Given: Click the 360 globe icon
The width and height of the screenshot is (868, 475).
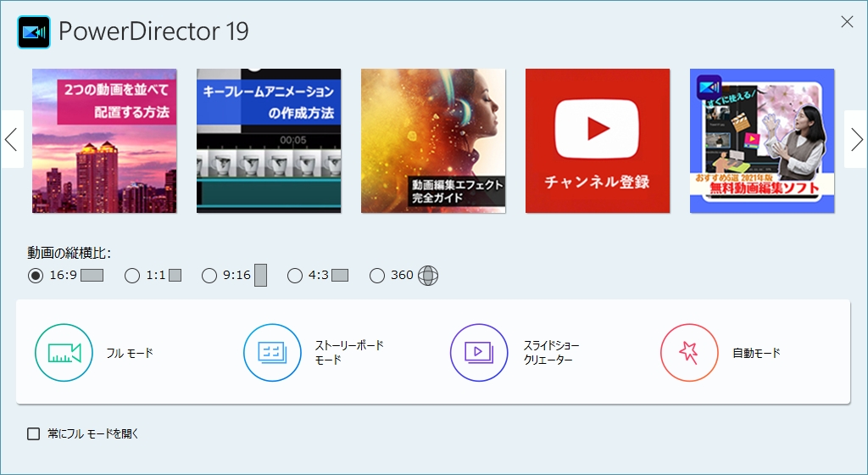Looking at the screenshot, I should tap(428, 276).
